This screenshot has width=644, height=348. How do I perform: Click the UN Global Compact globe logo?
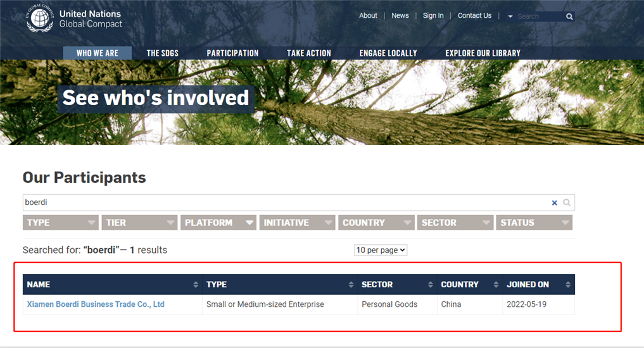tap(40, 18)
